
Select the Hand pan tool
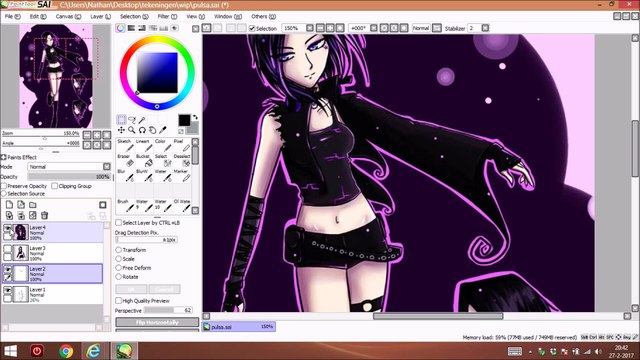click(x=152, y=130)
